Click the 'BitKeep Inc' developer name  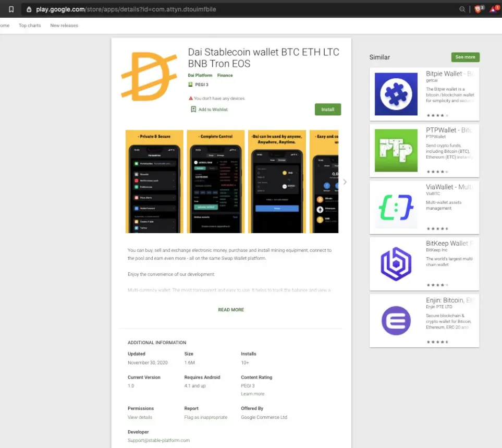(x=436, y=250)
